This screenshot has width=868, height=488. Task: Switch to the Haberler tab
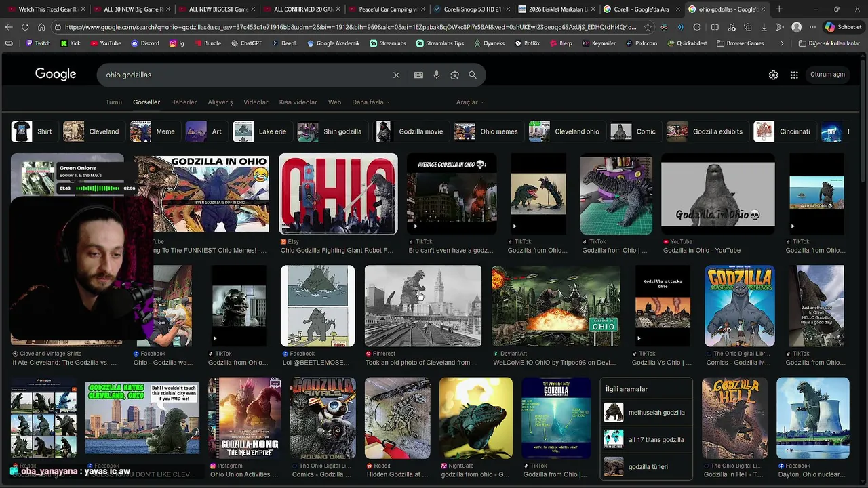tap(184, 102)
